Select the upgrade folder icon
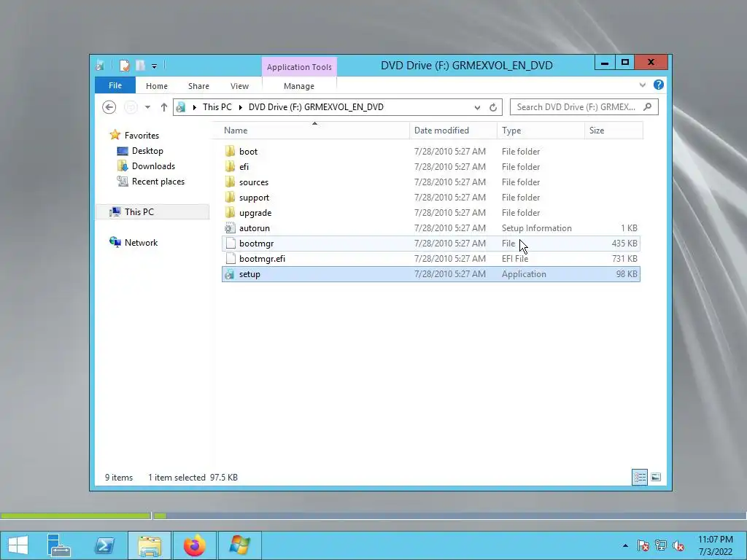Screen dimensions: 747x560 point(230,212)
